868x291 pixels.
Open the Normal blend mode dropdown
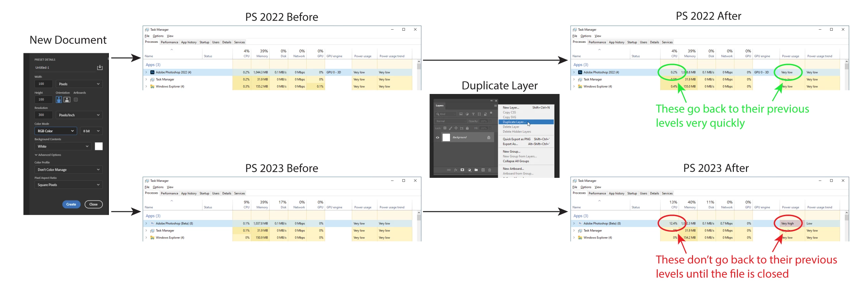(451, 121)
